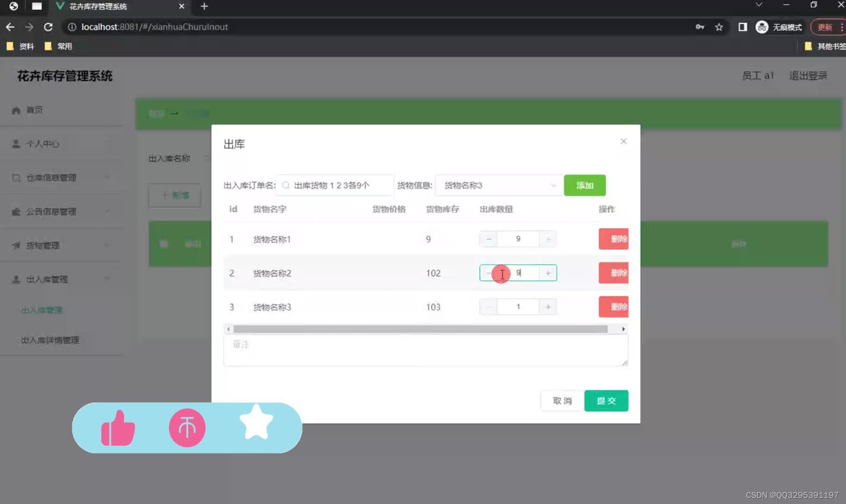The height and width of the screenshot is (504, 846).
Task: Click scrollbar left arrow in table
Action: (x=228, y=329)
